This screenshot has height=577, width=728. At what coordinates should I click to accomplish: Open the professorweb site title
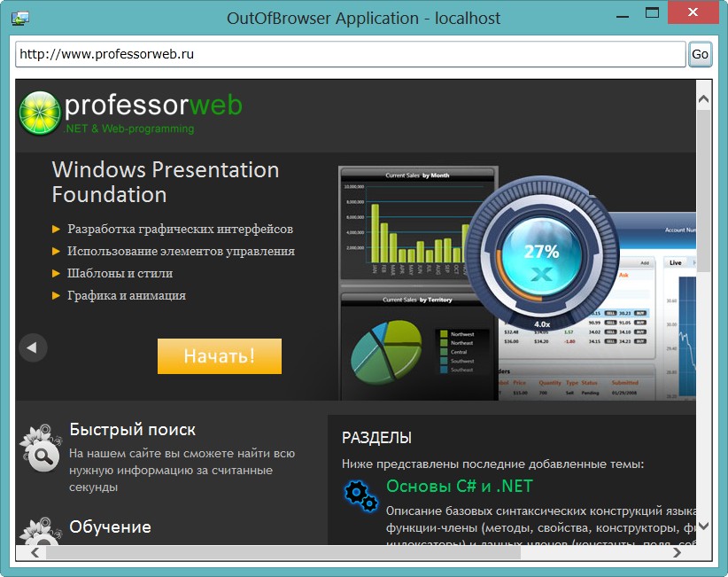coord(153,105)
